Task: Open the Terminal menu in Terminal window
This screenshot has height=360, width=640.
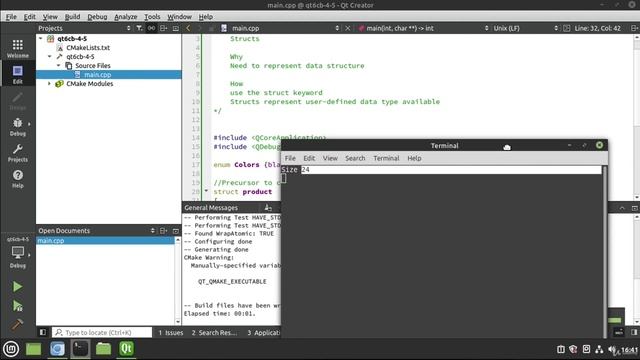Action: click(x=386, y=158)
